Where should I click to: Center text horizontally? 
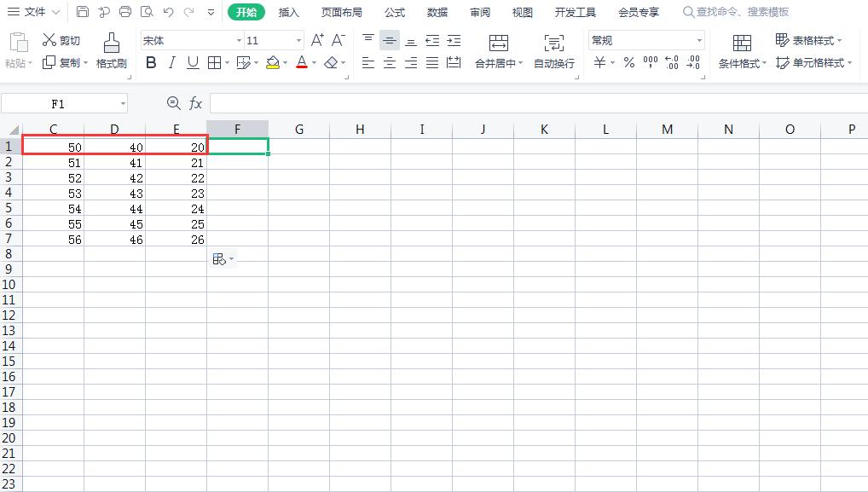click(x=389, y=63)
